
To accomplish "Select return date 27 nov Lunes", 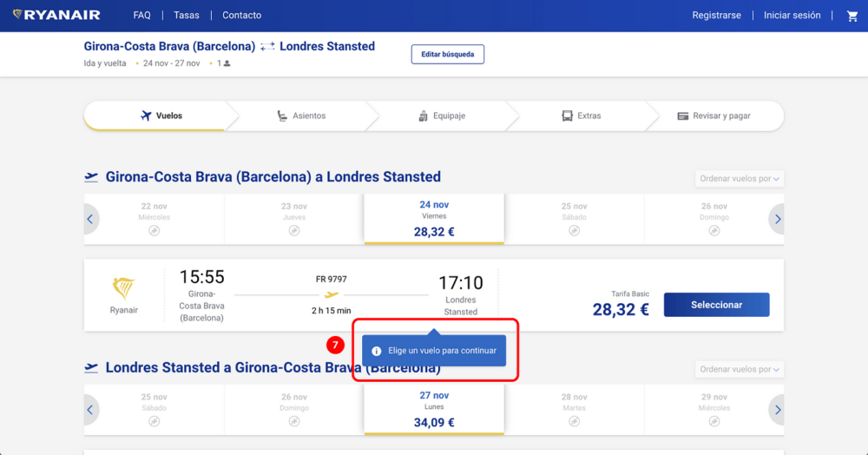I will coord(434,410).
